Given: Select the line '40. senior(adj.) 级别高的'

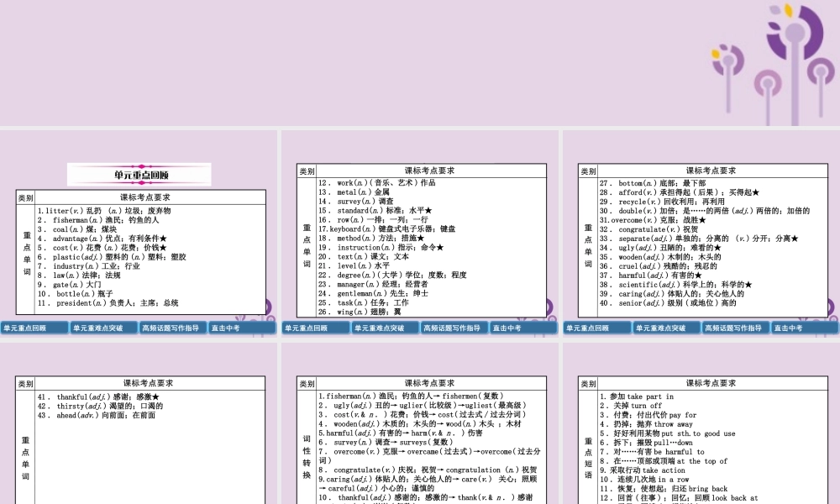Looking at the screenshot, I should (668, 303).
